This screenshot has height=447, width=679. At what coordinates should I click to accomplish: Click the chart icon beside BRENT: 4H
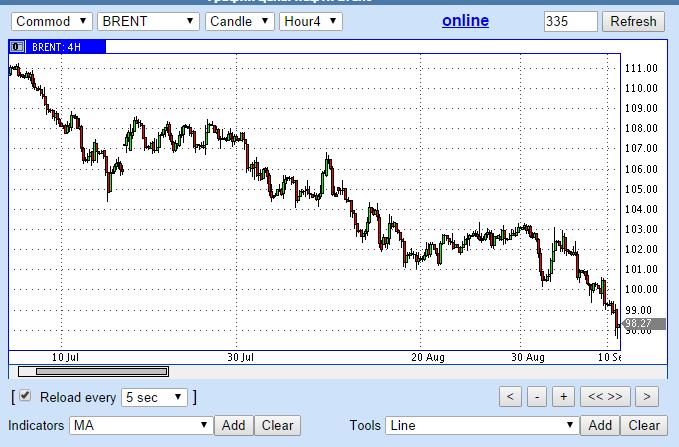click(x=17, y=47)
